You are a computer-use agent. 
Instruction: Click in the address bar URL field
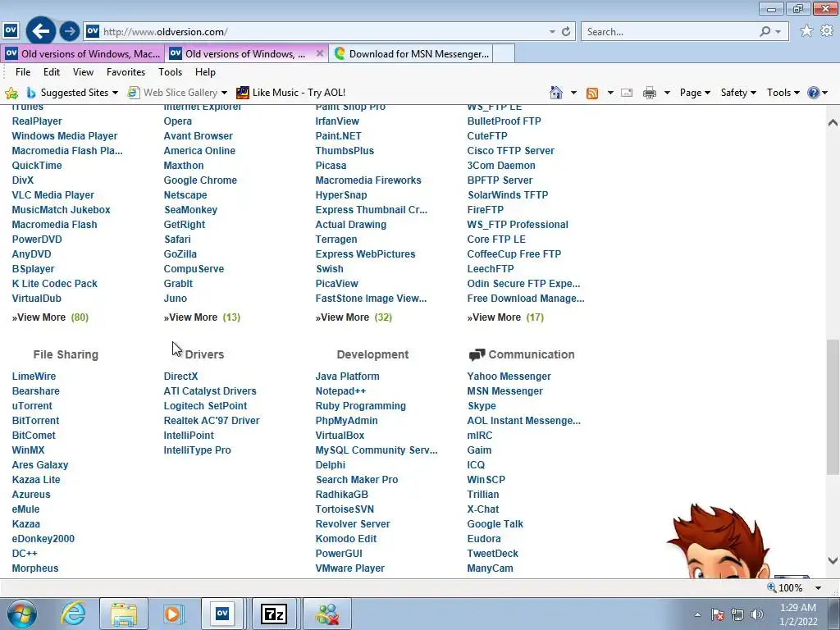[322, 32]
